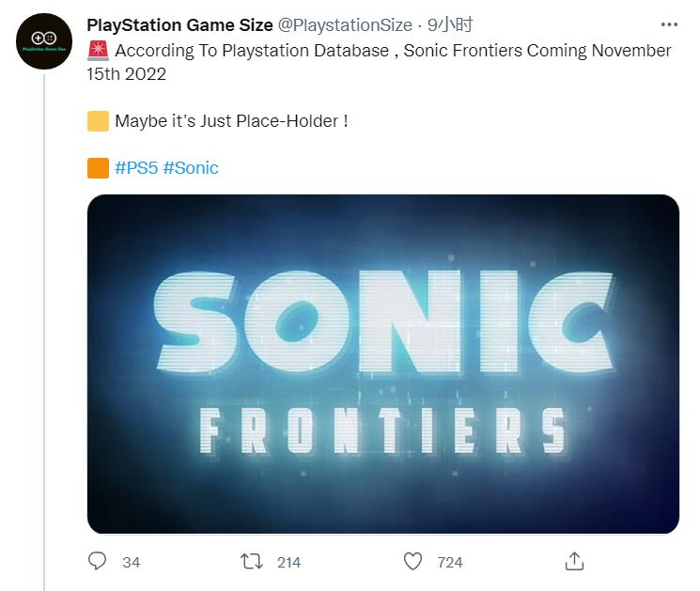The image size is (700, 591).
Task: Open the #Sonic hashtag
Action: click(190, 169)
